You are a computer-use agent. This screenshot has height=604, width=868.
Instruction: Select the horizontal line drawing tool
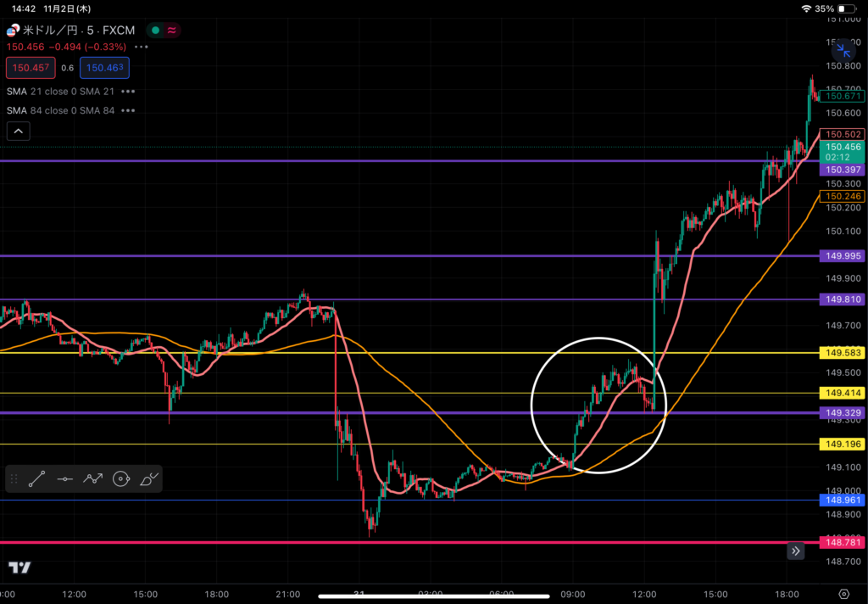coord(64,479)
